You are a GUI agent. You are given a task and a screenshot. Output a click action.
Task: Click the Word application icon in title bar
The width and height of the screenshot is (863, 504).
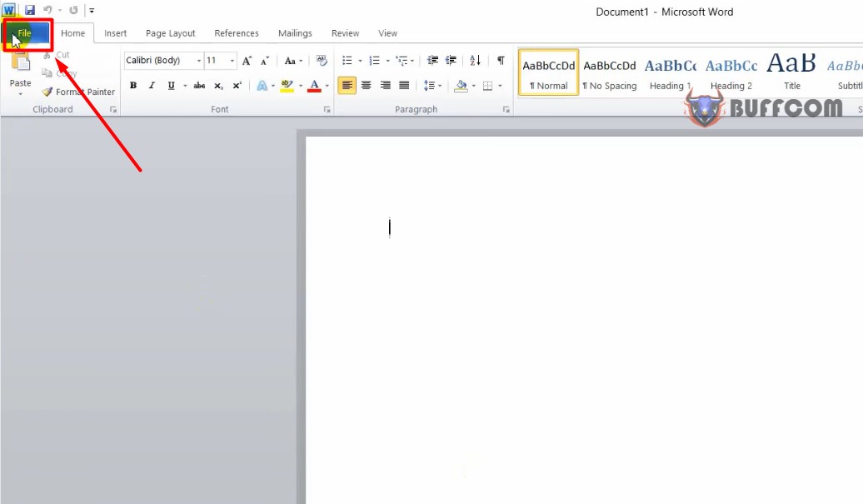pyautogui.click(x=9, y=10)
